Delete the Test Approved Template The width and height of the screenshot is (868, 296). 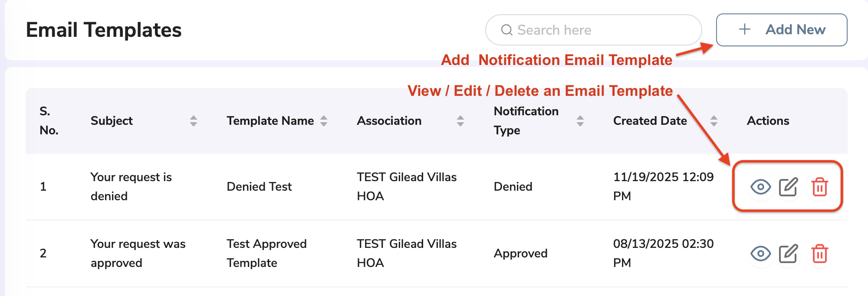pyautogui.click(x=819, y=254)
